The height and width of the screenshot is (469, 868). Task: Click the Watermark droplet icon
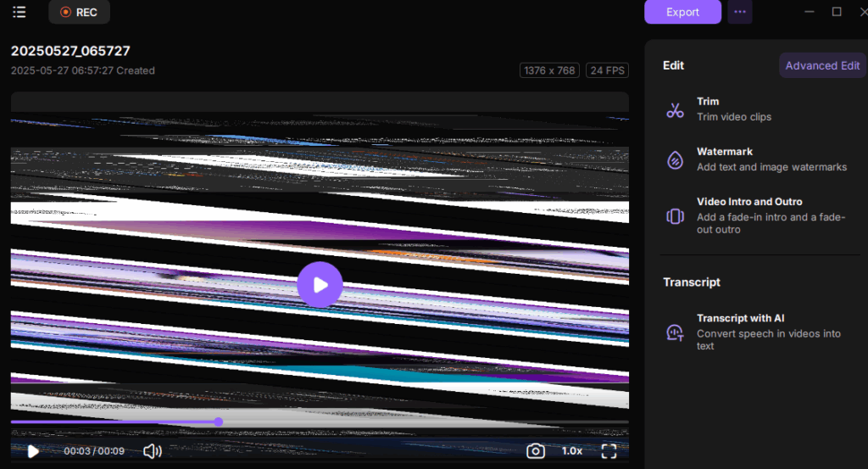675,160
